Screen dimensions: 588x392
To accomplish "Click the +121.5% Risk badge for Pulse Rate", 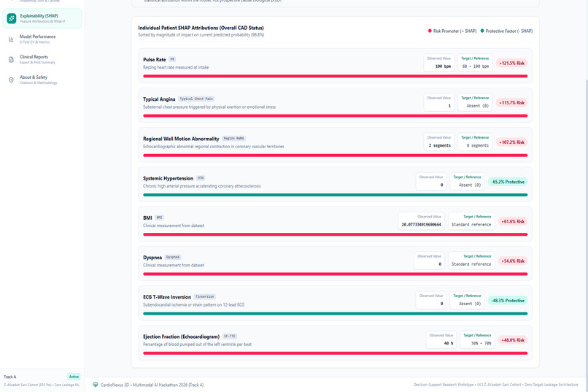I will (x=512, y=63).
